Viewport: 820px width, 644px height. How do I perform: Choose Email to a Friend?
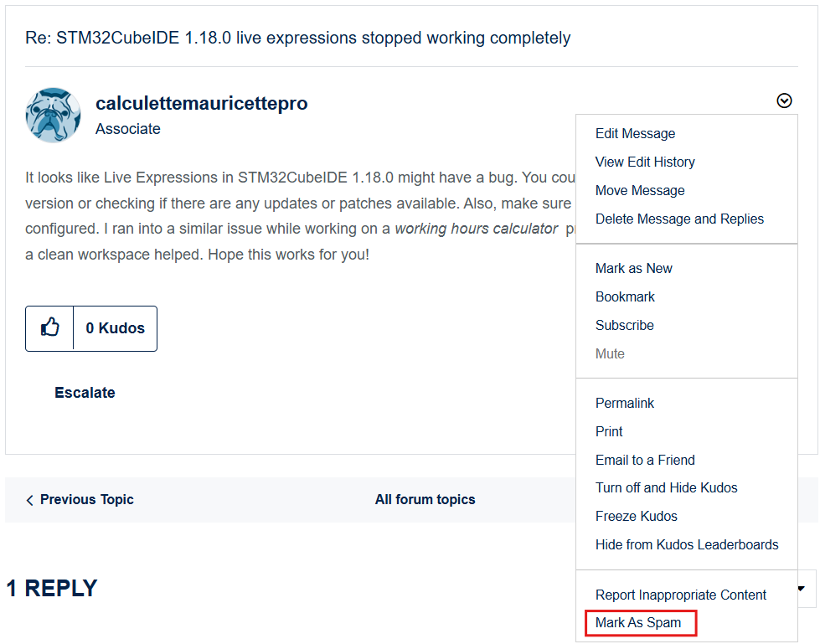pos(645,461)
